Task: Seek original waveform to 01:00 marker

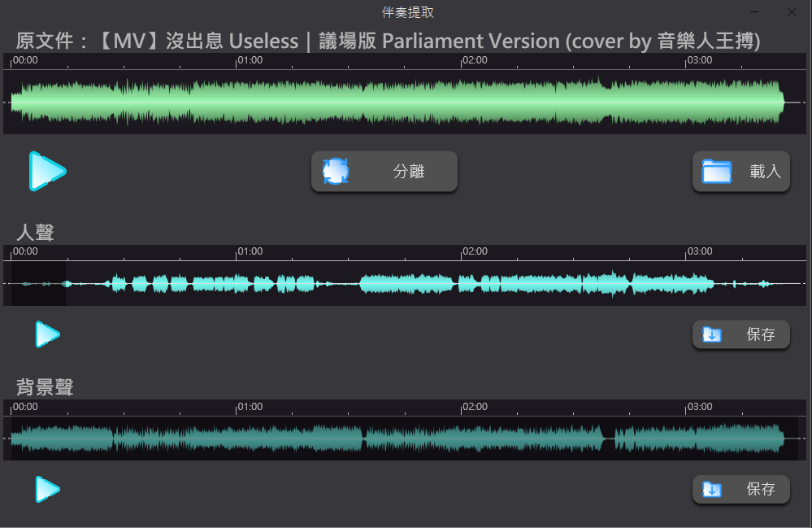Action: (250, 60)
